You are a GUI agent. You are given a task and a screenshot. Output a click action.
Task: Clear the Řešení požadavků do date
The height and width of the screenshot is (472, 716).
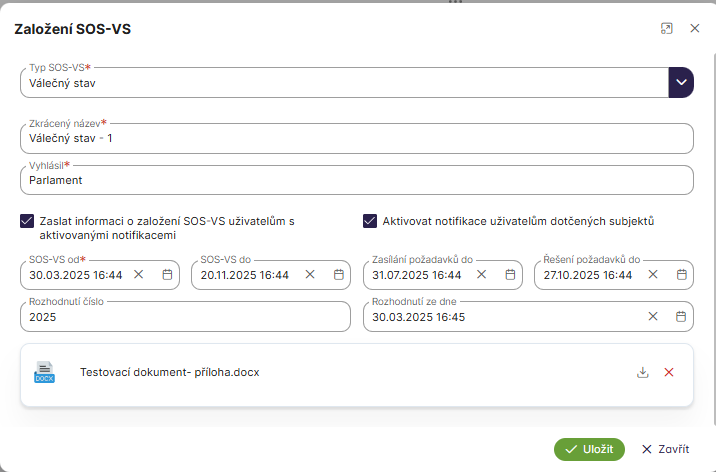coord(653,274)
